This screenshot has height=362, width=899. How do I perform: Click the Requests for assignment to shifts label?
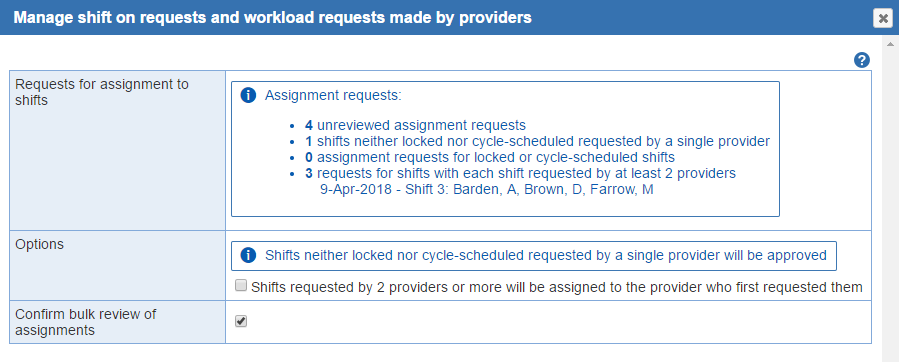click(x=102, y=92)
